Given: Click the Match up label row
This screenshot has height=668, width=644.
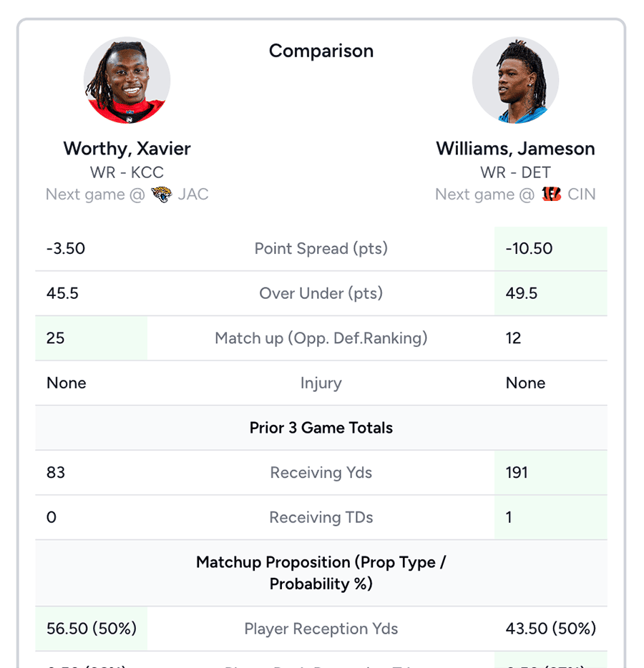Looking at the screenshot, I should point(321,338).
